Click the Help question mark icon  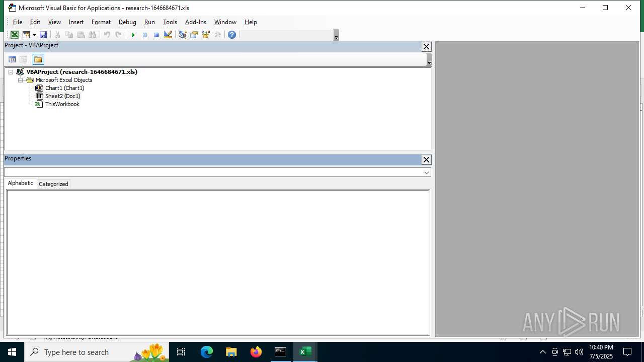tap(232, 35)
